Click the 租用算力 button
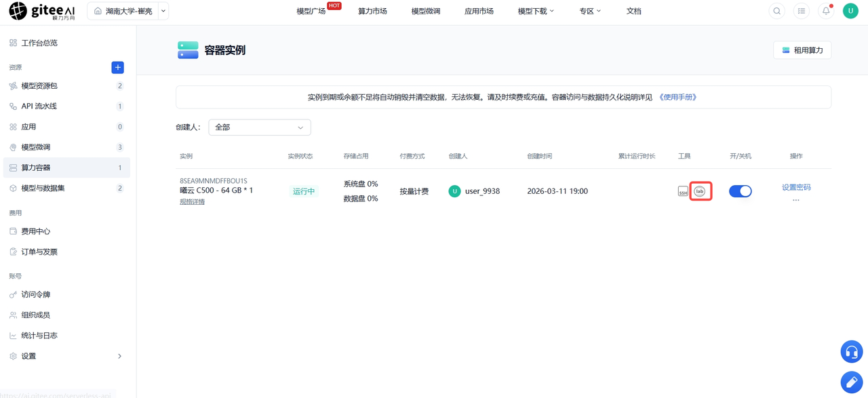The height and width of the screenshot is (398, 868). point(802,50)
